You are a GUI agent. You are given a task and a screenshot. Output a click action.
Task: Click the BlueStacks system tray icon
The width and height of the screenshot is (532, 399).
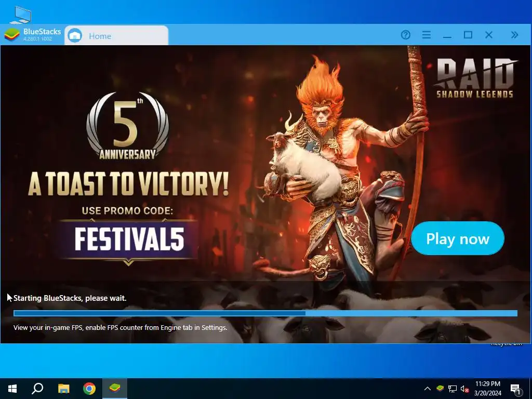pyautogui.click(x=440, y=388)
